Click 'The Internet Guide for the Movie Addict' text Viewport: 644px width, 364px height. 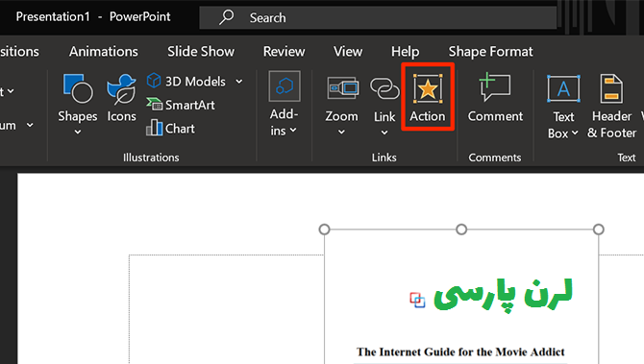460,352
